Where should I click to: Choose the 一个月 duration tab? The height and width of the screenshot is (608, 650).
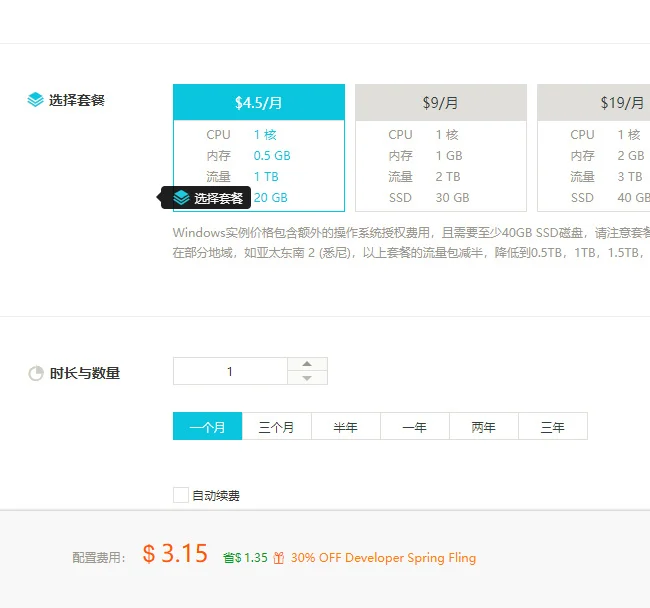click(207, 426)
